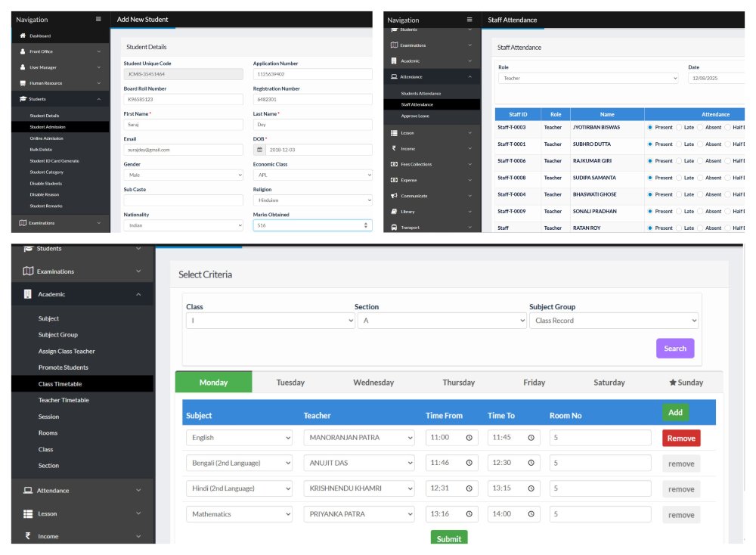Open the Nationality dropdown
This screenshot has height=555, width=756.
[183, 225]
